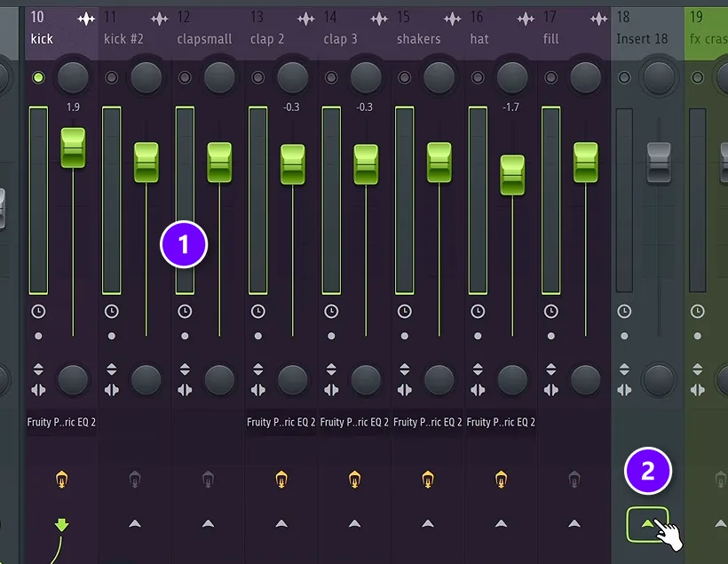The image size is (728, 564).
Task: Open Fruity Parametric EQ 2 on clap 3
Action: click(354, 422)
